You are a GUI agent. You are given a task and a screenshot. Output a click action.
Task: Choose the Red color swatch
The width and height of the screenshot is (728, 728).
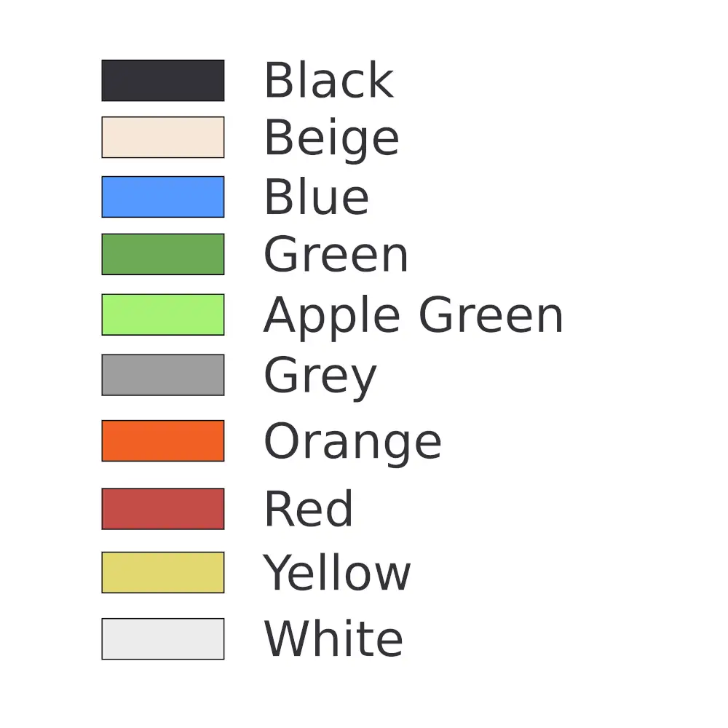(x=163, y=509)
